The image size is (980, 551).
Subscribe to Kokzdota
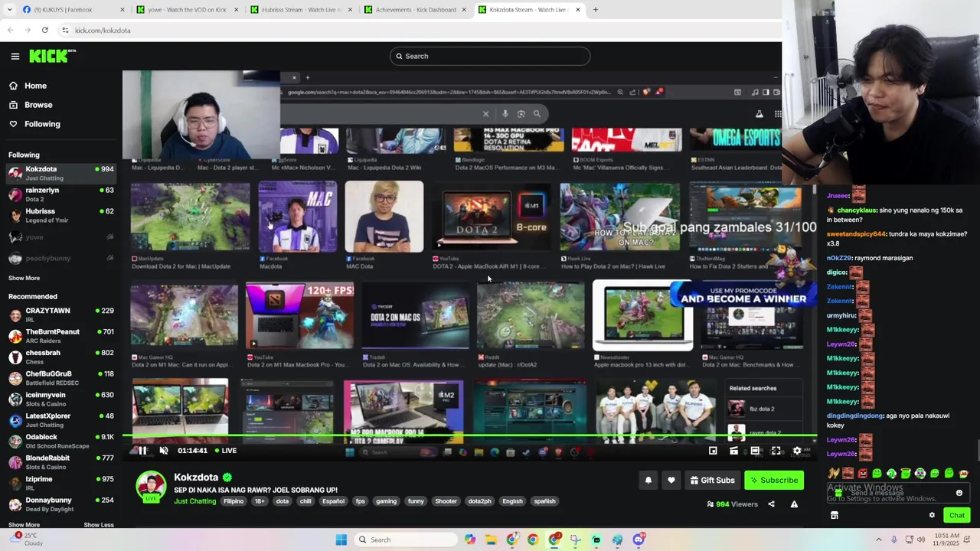[x=774, y=481]
